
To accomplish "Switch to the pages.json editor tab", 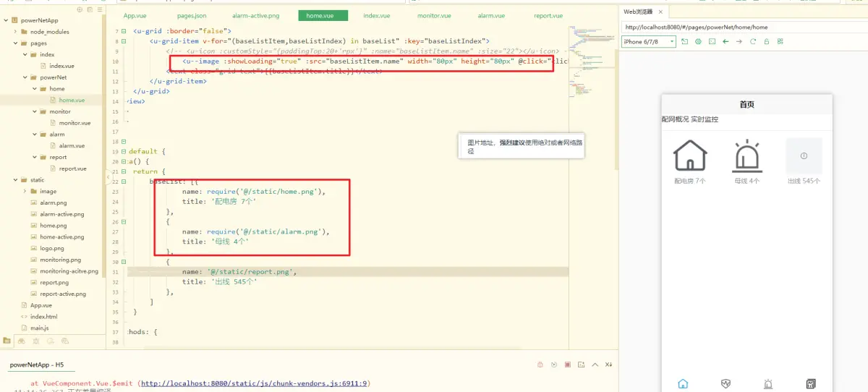I will [192, 15].
